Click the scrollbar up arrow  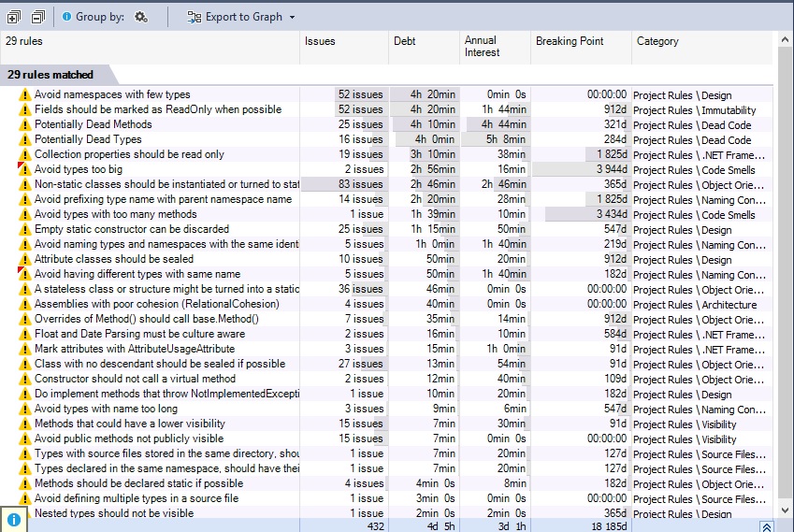pyautogui.click(x=785, y=39)
